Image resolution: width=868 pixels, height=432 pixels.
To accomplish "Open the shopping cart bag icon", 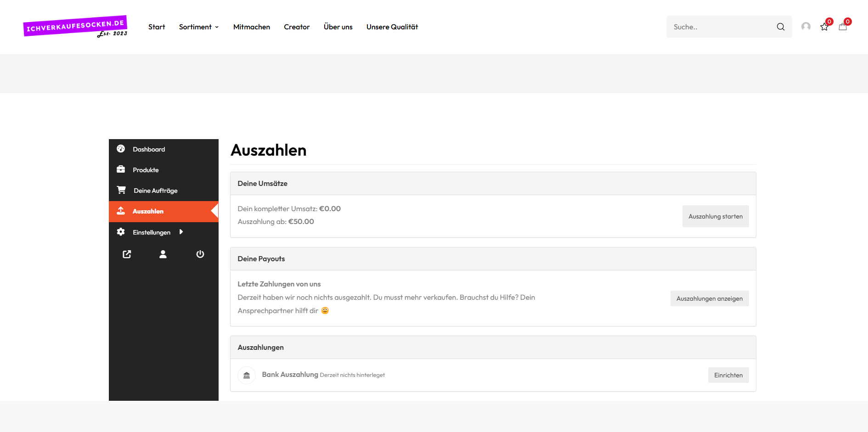I will coord(843,27).
